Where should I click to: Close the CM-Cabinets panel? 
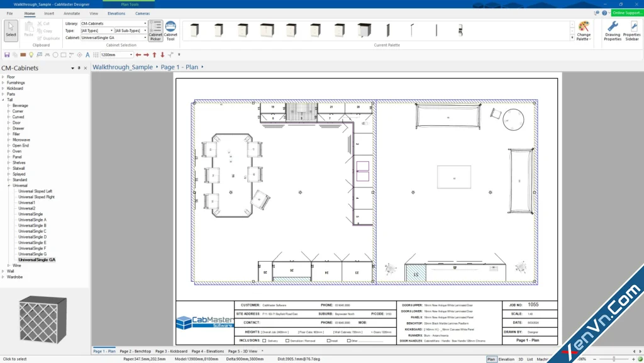coord(86,68)
